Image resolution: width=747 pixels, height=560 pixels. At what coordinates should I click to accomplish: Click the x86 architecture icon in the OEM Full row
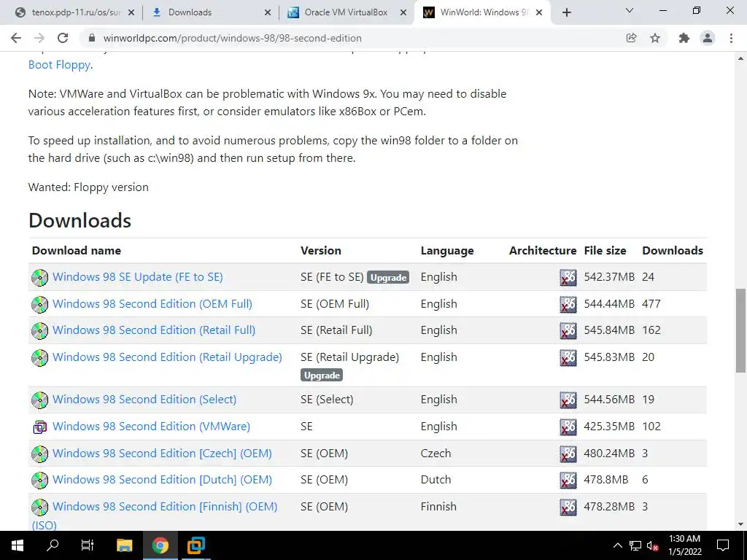click(568, 304)
